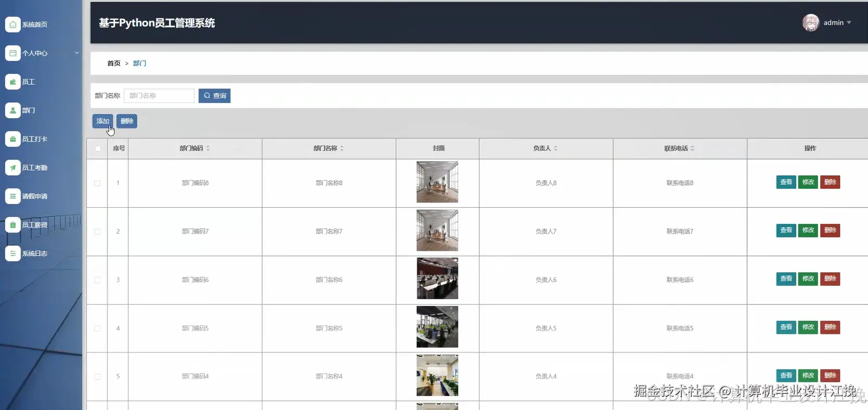The image size is (868, 410).
Task: Check the checkbox for row 部门编码5
Action: click(x=97, y=328)
